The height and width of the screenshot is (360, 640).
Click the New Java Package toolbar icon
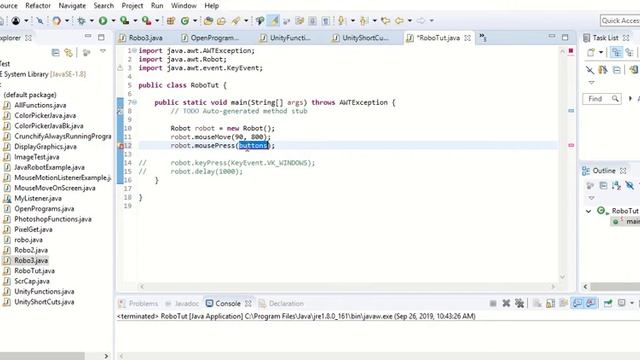(x=171, y=20)
